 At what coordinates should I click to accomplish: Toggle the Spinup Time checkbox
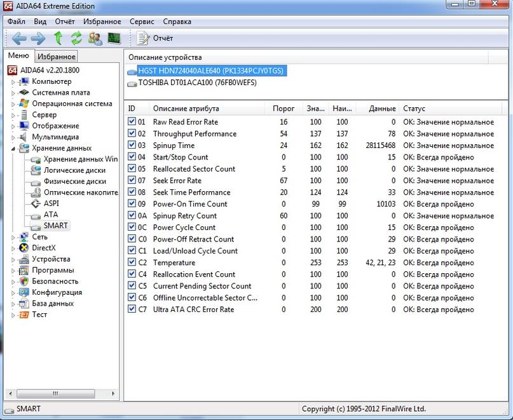coord(132,145)
